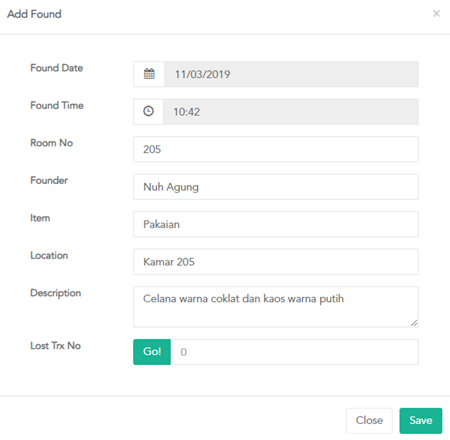
Task: Open the calendar icon for Found Date
Action: pyautogui.click(x=149, y=74)
